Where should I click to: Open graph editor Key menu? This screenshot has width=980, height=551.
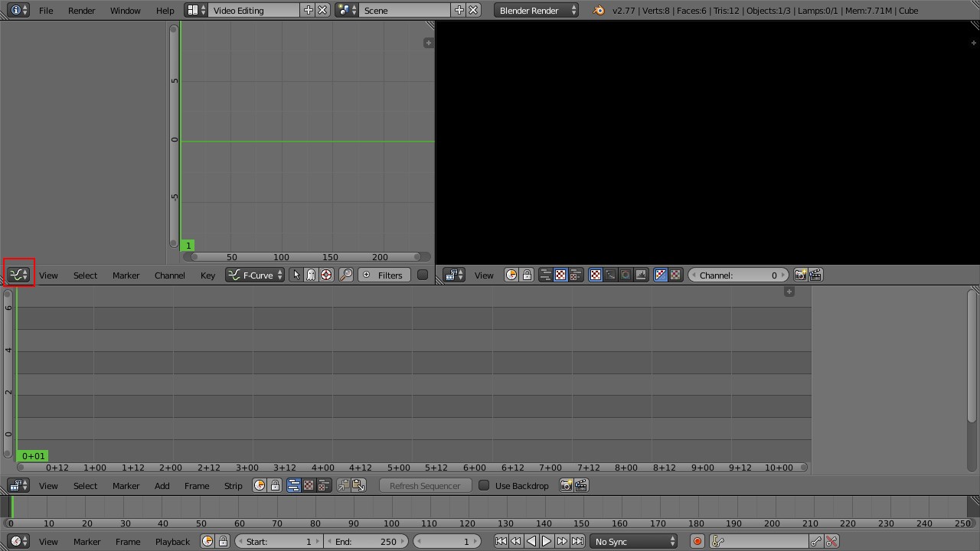point(207,275)
